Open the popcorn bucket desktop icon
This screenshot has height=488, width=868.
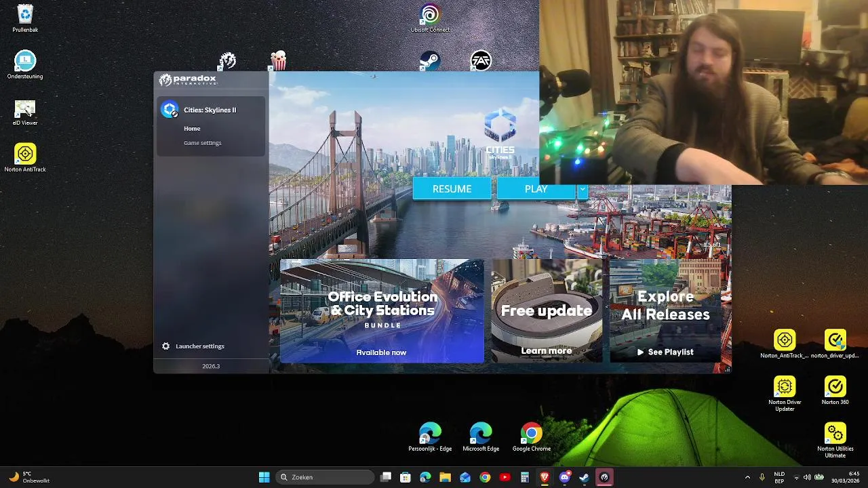coord(278,61)
